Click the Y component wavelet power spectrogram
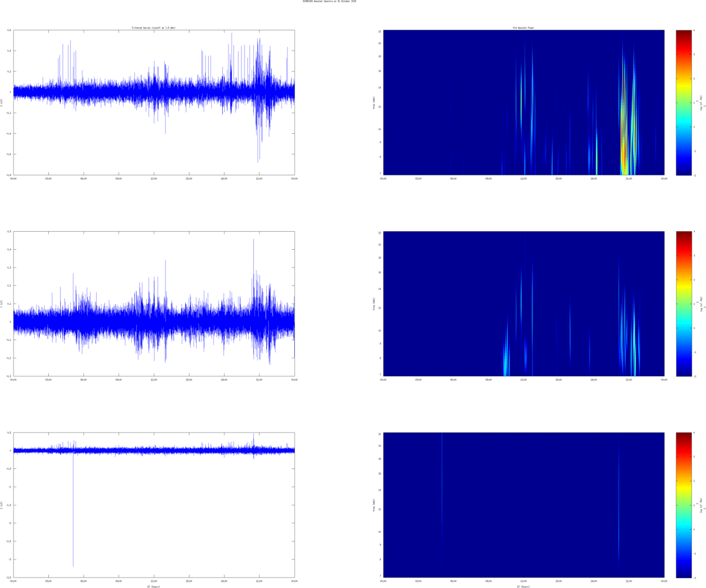This screenshot has height=588, width=706. [x=524, y=304]
